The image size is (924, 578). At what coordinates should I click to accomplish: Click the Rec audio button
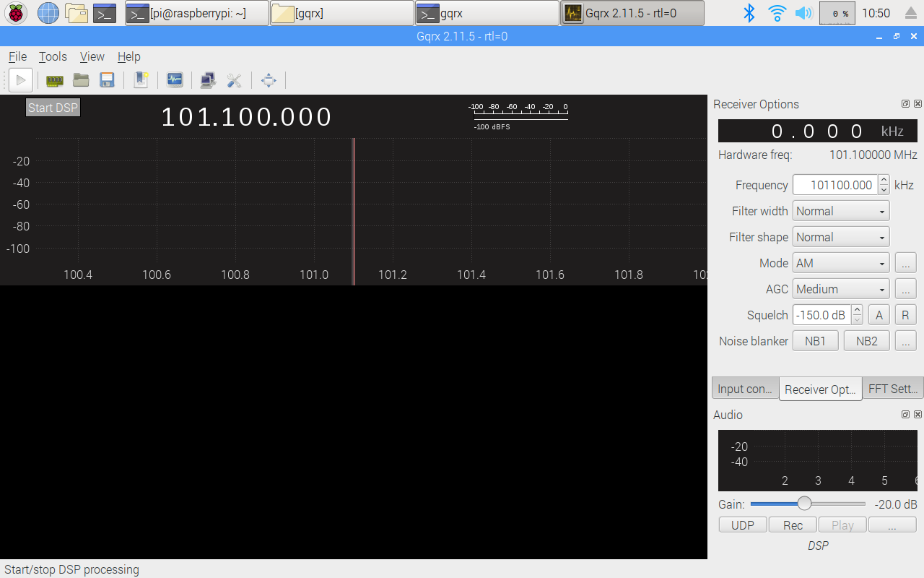point(793,525)
